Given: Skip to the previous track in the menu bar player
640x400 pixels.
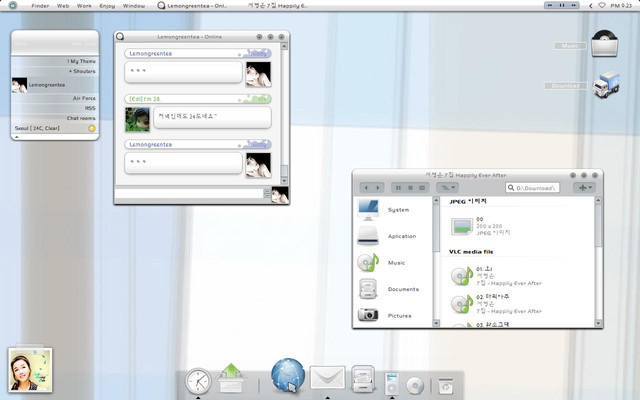Looking at the screenshot, I should point(550,5).
